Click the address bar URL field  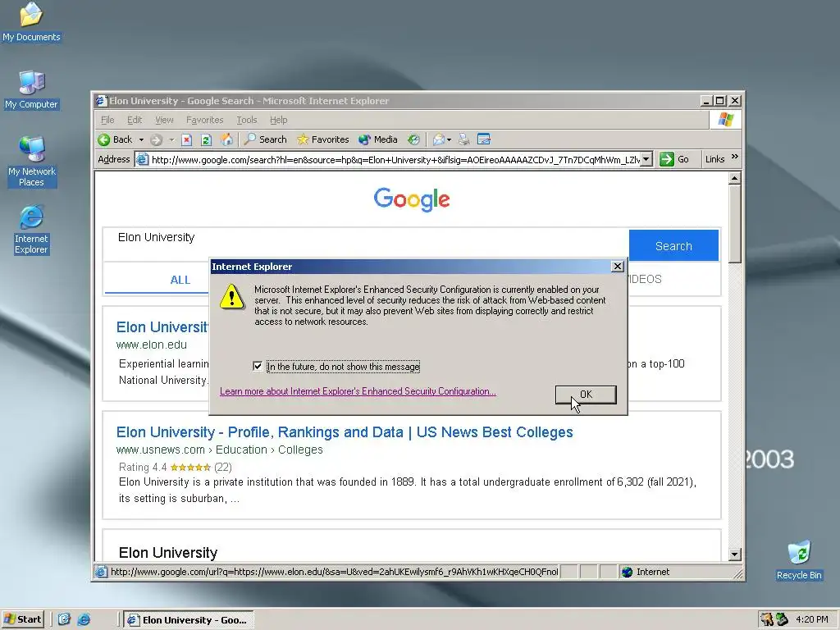click(x=395, y=159)
